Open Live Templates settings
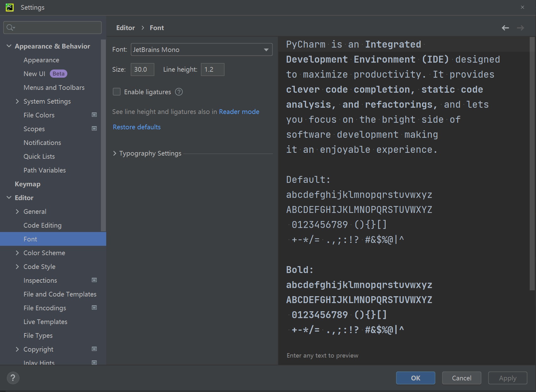Viewport: 536px width, 392px height. point(45,322)
